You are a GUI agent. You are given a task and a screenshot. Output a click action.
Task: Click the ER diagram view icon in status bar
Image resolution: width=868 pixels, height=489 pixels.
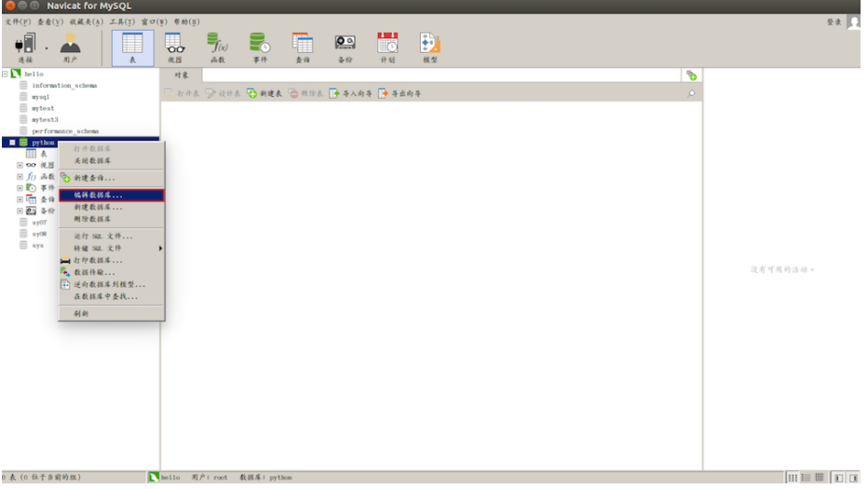click(x=820, y=478)
